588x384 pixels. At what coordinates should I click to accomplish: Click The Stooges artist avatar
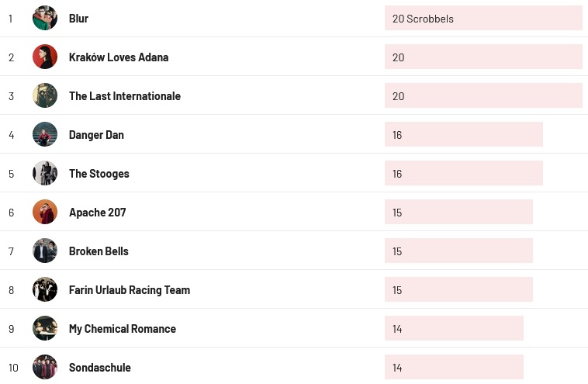tap(45, 173)
